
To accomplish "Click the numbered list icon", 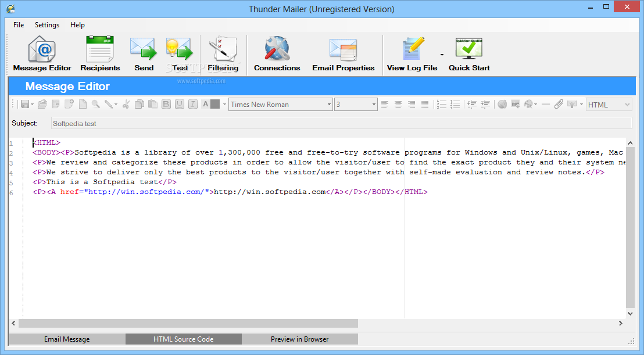I will pyautogui.click(x=442, y=104).
